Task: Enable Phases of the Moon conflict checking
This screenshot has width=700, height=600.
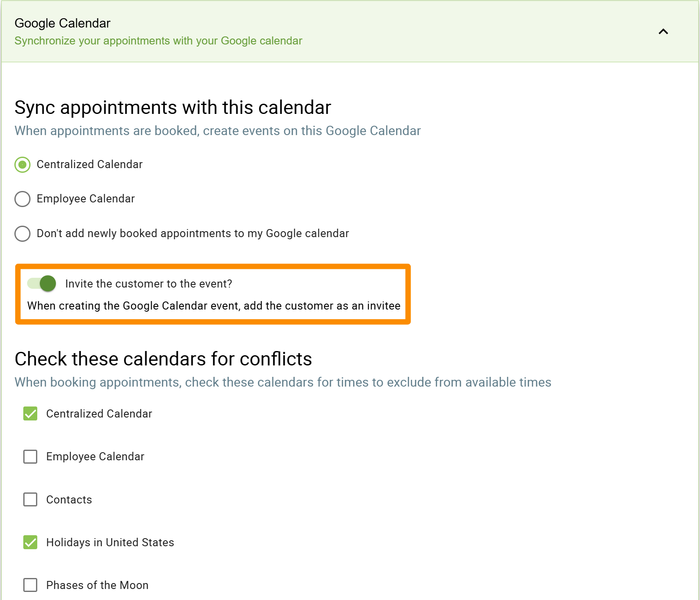Action: 30,585
